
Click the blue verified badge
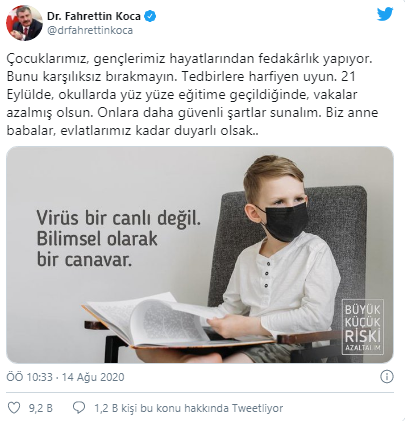pyautogui.click(x=150, y=16)
